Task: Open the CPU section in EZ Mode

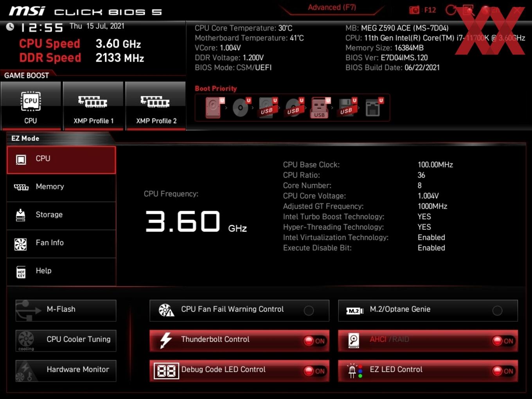Action: click(61, 160)
